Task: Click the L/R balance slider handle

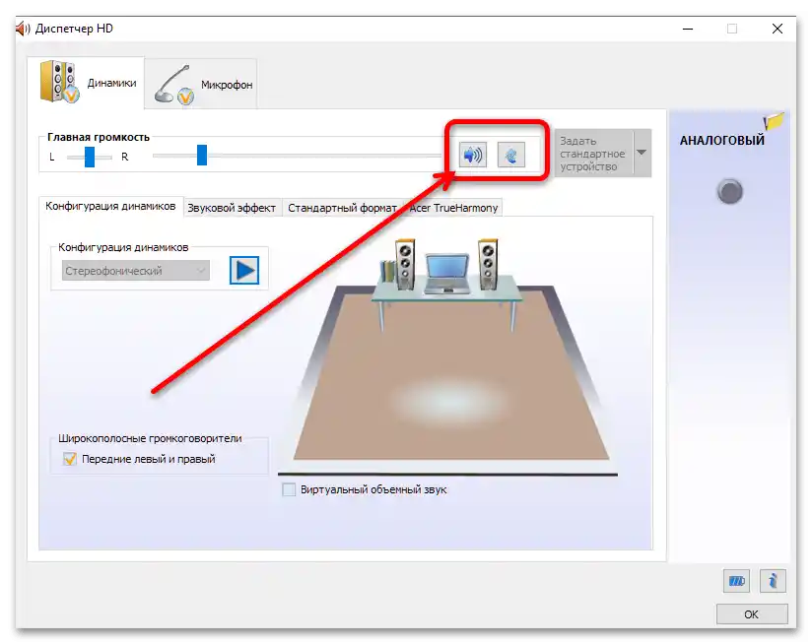Action: pyautogui.click(x=90, y=157)
